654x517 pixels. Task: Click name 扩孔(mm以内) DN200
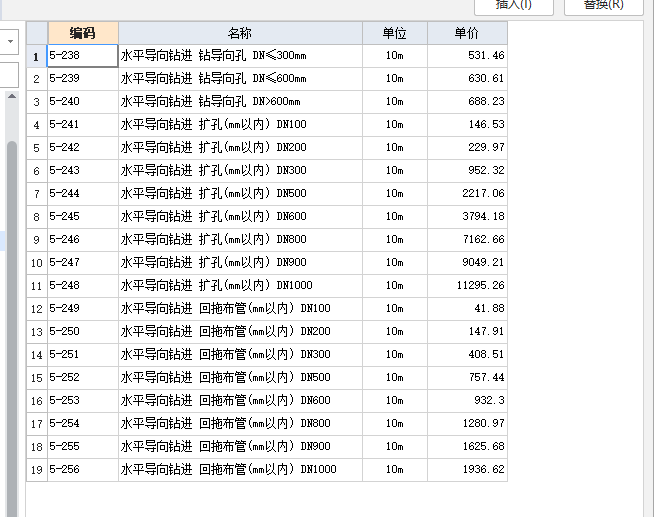(x=241, y=148)
